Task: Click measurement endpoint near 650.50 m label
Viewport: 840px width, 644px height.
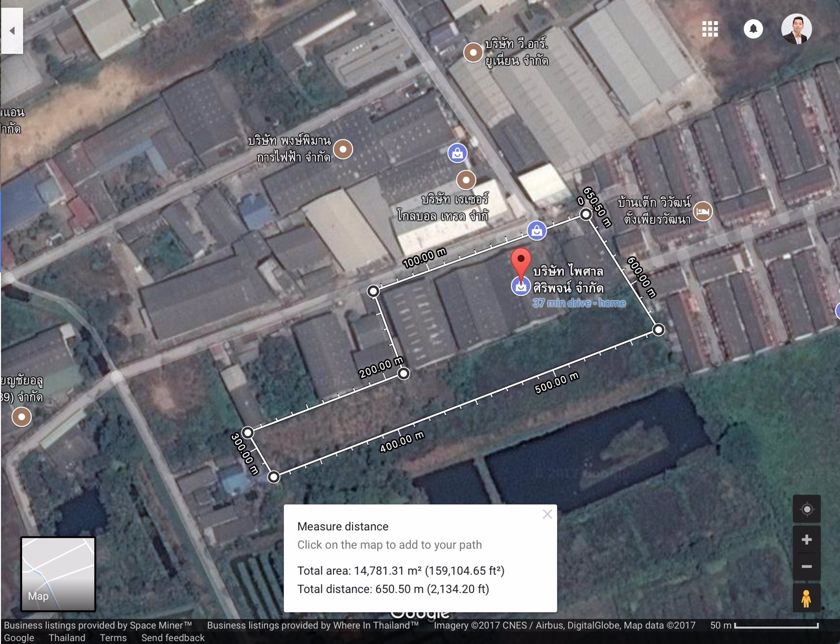Action: [585, 214]
